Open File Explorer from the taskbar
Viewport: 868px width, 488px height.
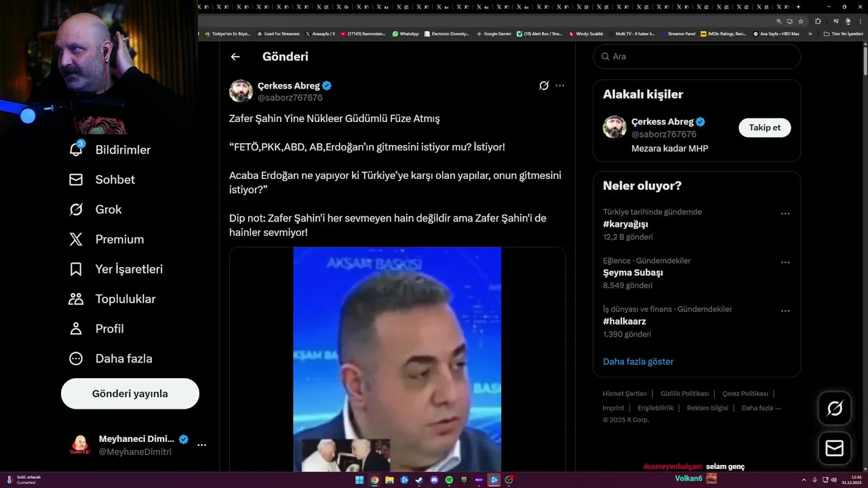389,480
